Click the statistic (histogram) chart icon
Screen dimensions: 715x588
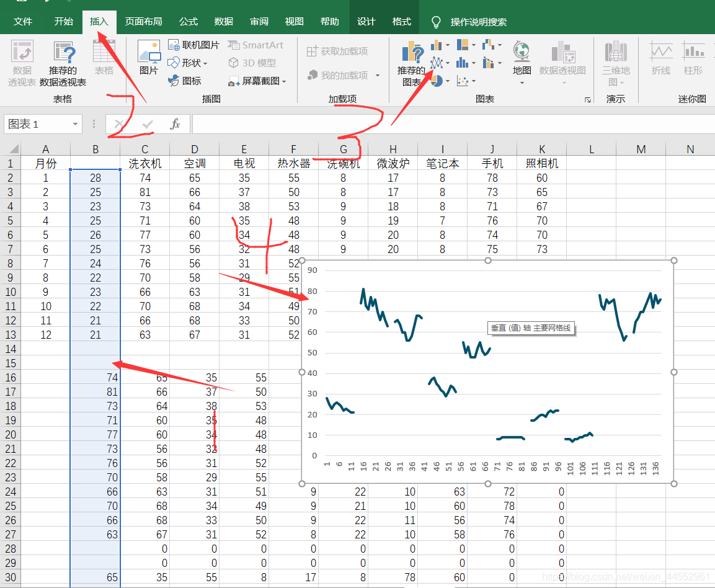click(463, 63)
